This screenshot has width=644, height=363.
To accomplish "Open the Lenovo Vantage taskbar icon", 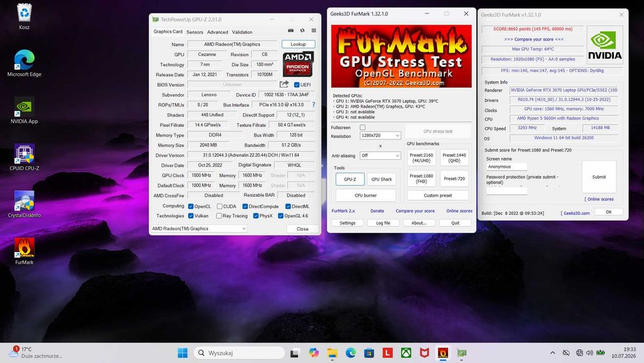I will click(388, 353).
